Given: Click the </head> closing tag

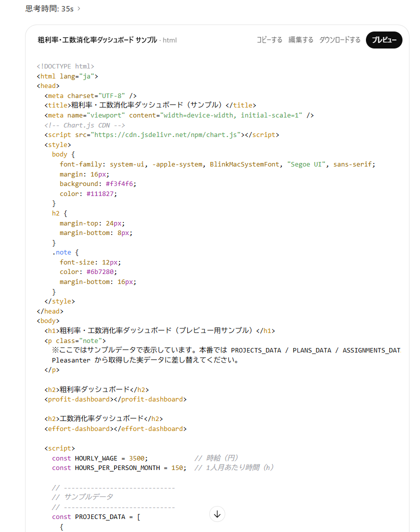Looking at the screenshot, I should pos(50,311).
